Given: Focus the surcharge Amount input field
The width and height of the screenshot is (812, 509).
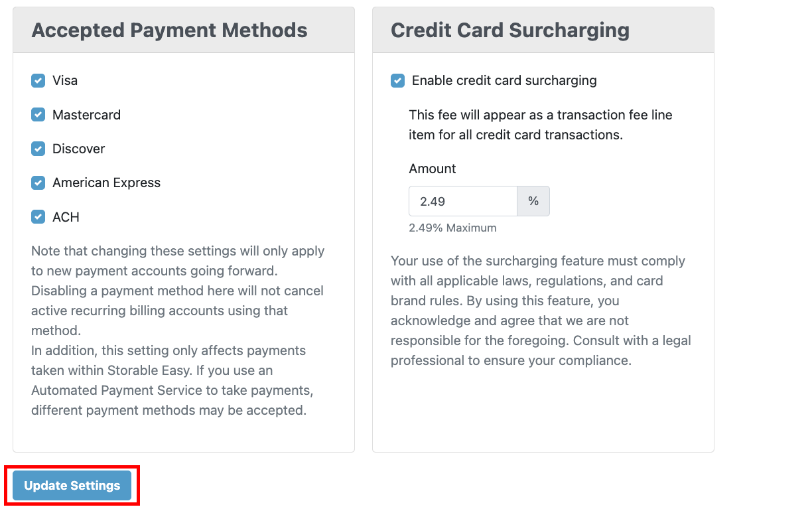Looking at the screenshot, I should point(462,201).
